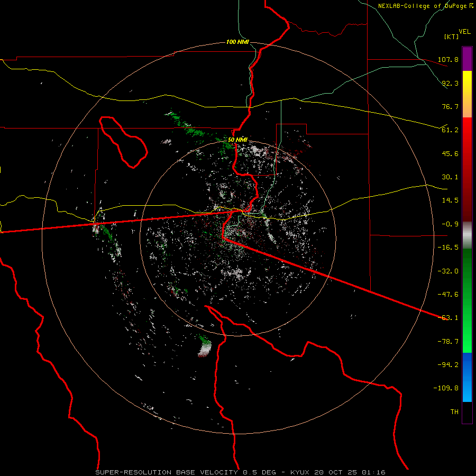Click the 100 NMI range ring label
The image size is (476, 476).
click(237, 42)
